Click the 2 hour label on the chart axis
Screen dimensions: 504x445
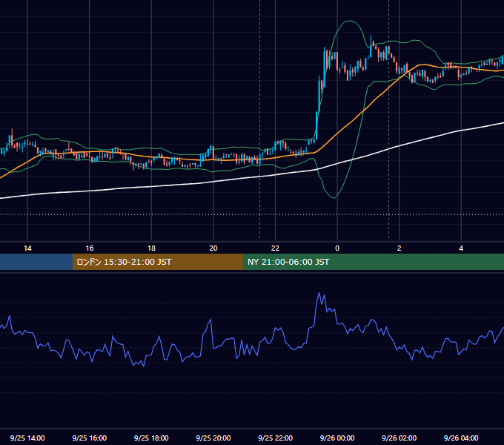[399, 248]
